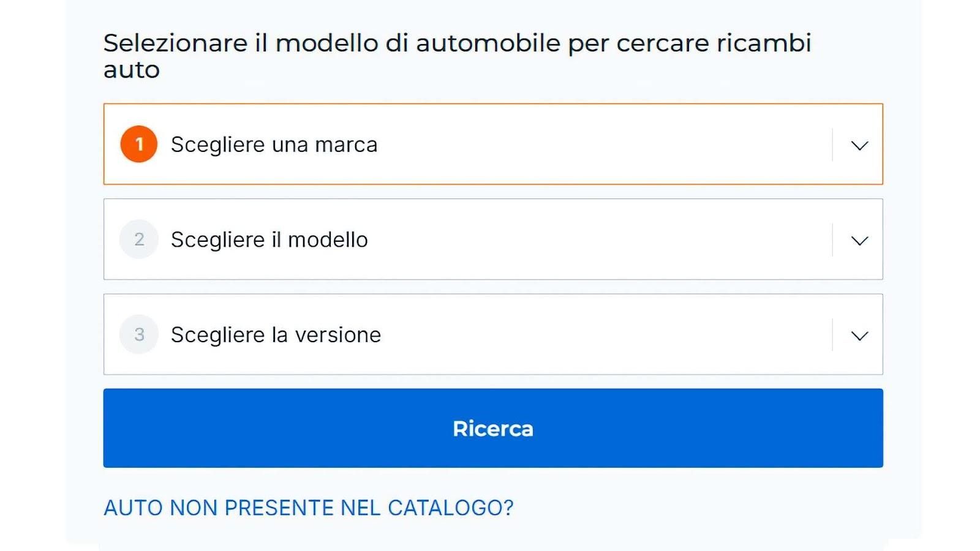This screenshot has height=551, width=980.
Task: Click the grey step 2 number icon
Action: [x=139, y=239]
